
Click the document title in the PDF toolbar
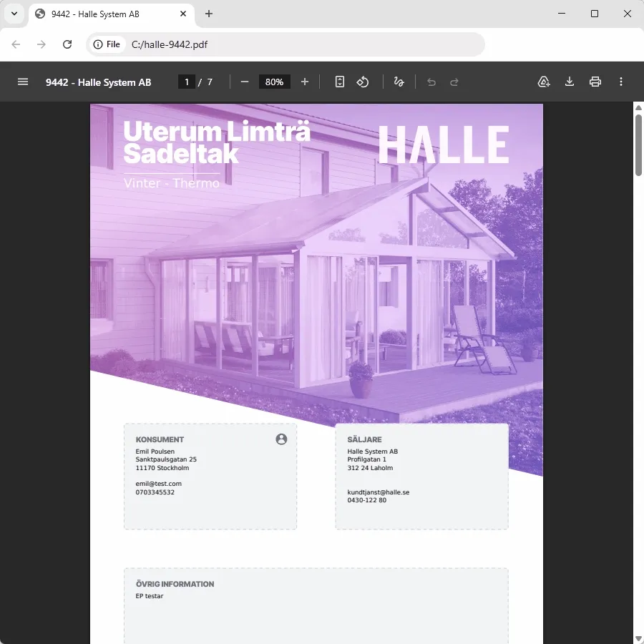coord(98,82)
